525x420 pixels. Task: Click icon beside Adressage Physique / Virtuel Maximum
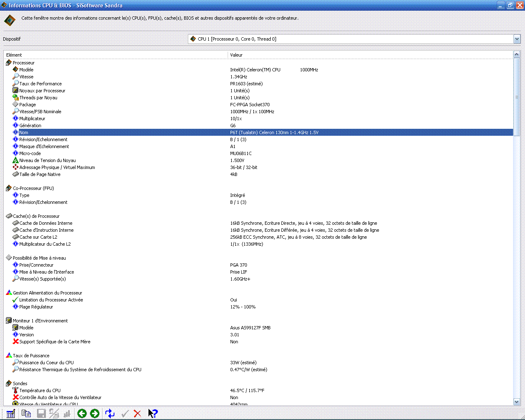[16, 167]
